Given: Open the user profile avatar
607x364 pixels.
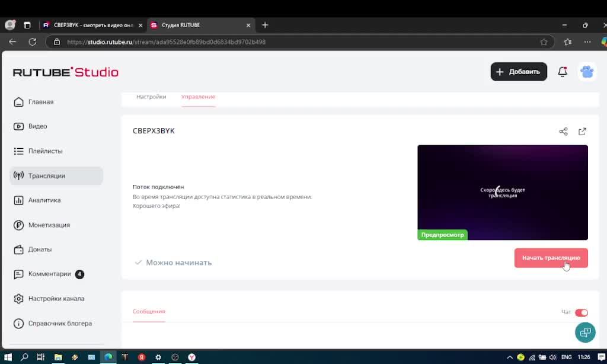Looking at the screenshot, I should coord(587,72).
